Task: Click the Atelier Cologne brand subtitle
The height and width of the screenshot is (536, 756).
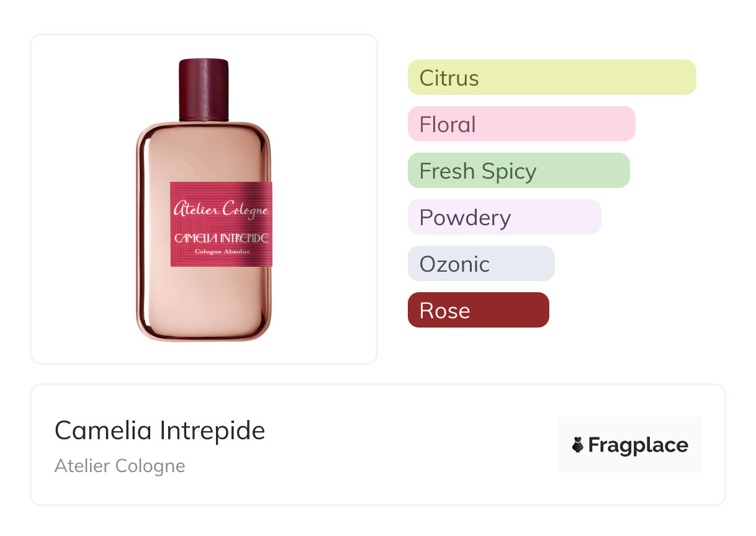Action: point(120,466)
